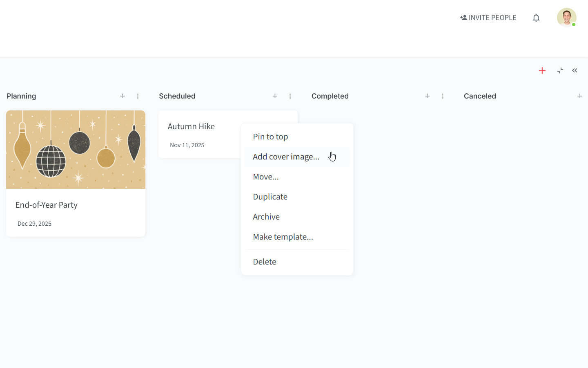This screenshot has height=368, width=588.
Task: Select Pin to top from the card menu
Action: tap(270, 136)
